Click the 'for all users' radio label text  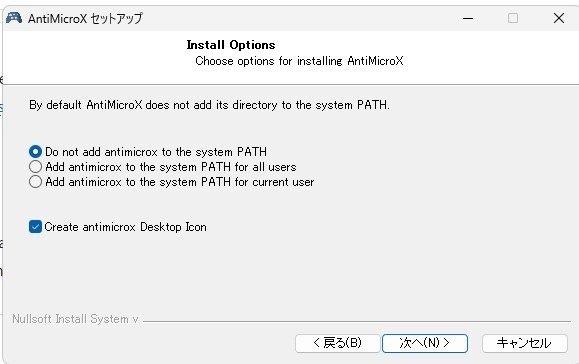pos(265,167)
